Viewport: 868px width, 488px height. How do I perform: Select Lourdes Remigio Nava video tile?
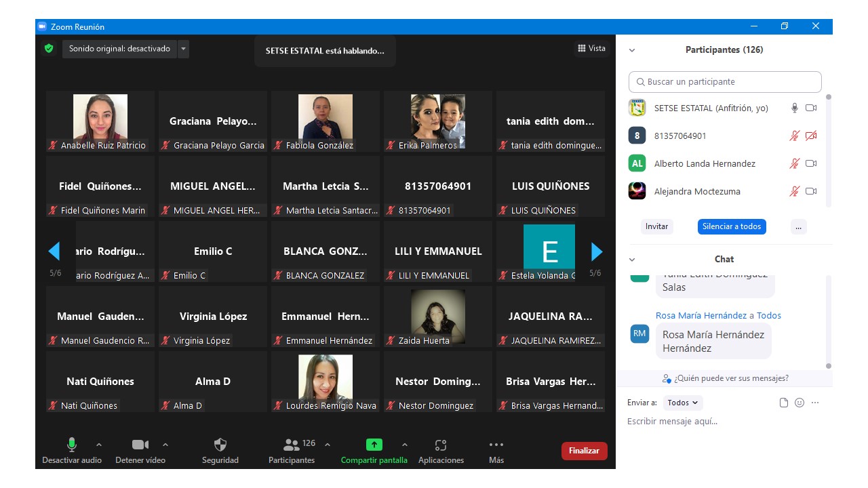(x=325, y=382)
